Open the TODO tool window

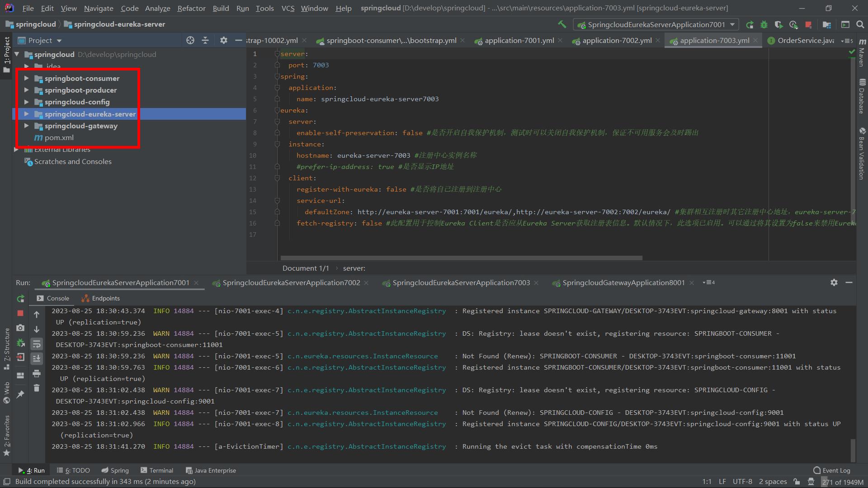73,470
